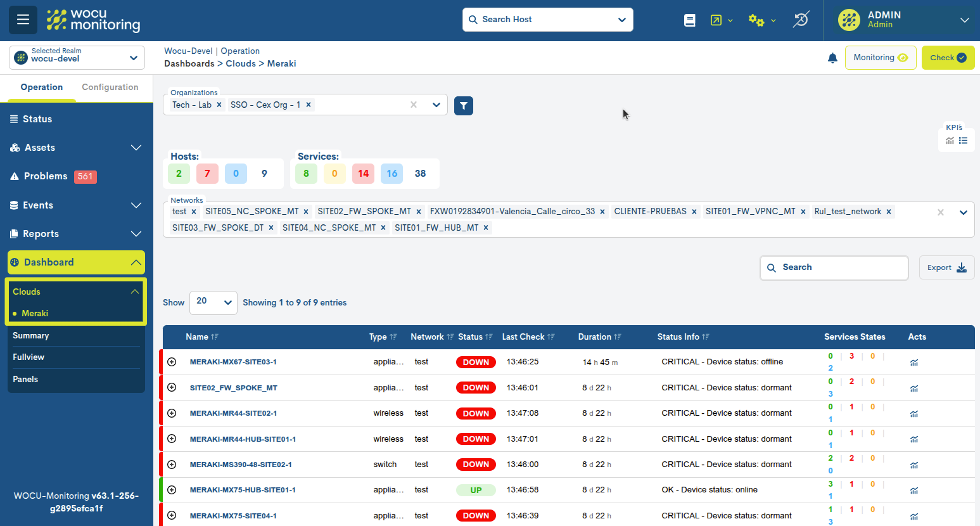Open host link MERAKI-MS390-48-SITE02-1

(241, 465)
